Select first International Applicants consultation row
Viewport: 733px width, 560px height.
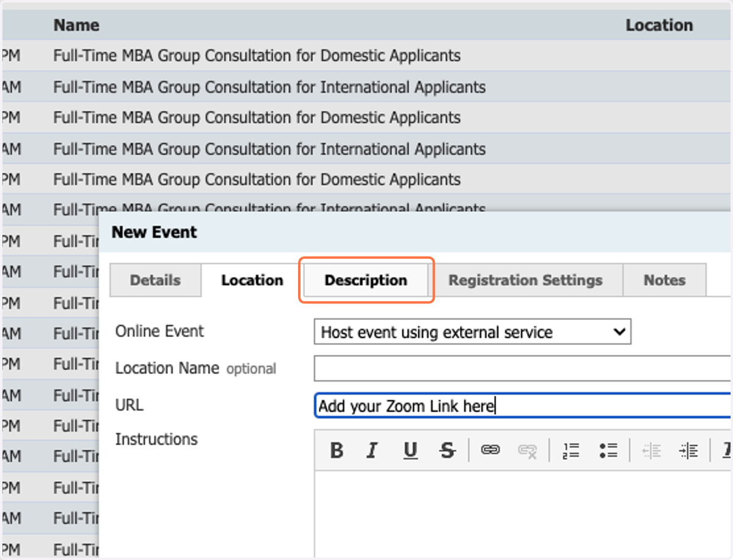point(366,87)
